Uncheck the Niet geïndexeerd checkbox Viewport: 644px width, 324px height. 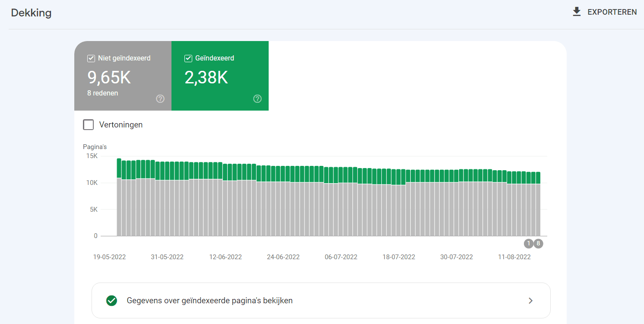(91, 58)
